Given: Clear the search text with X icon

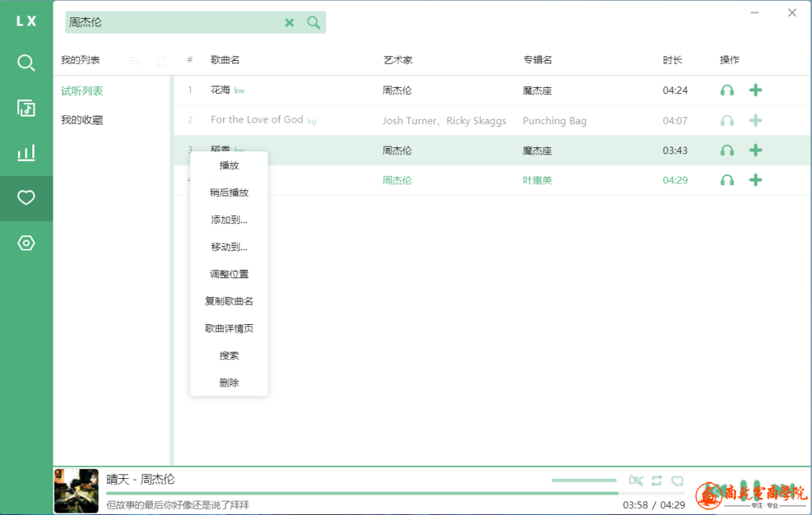Looking at the screenshot, I should [x=289, y=23].
